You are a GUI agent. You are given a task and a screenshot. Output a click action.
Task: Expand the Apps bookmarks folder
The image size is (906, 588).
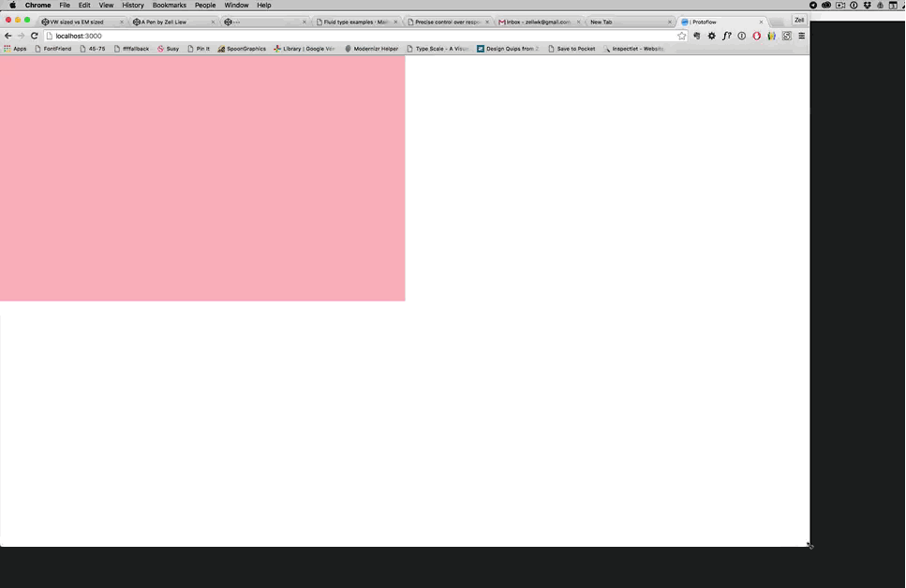(x=15, y=49)
